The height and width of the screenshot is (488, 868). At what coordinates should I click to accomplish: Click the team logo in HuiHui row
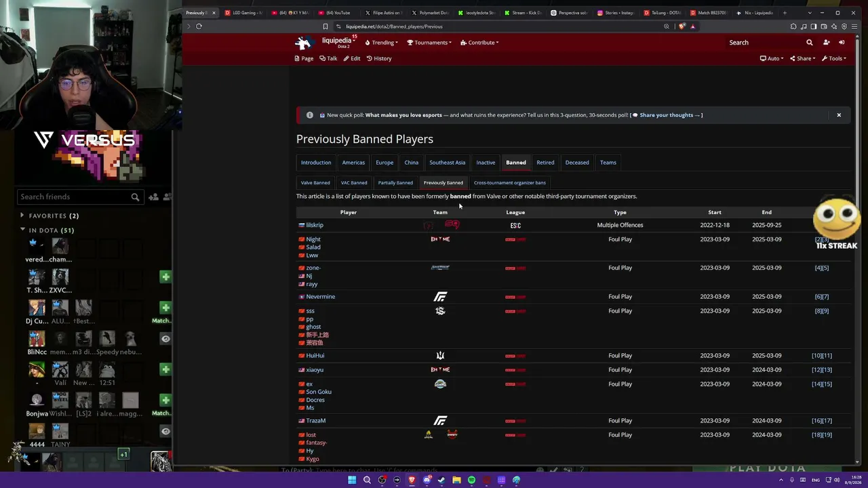click(x=440, y=356)
